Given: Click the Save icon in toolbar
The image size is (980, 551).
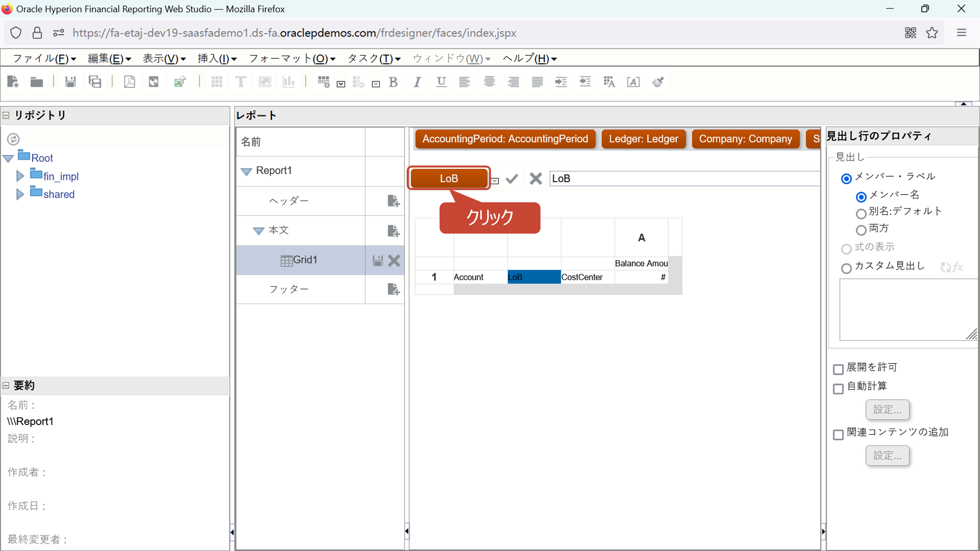Looking at the screenshot, I should pyautogui.click(x=70, y=82).
